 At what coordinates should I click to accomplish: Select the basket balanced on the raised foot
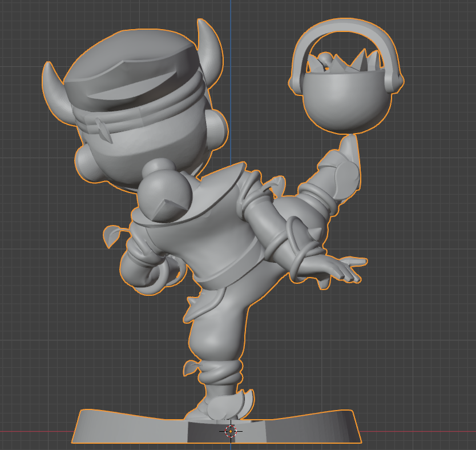pos(346,76)
